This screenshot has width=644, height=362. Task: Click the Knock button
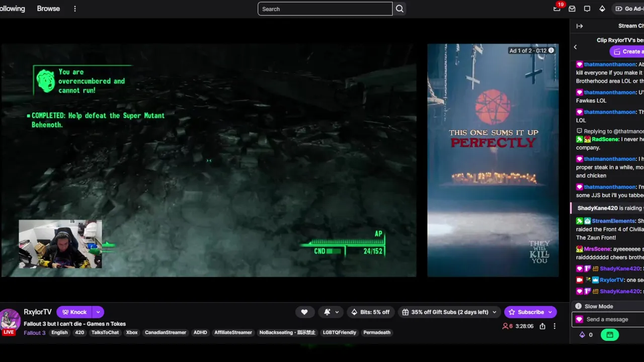pyautogui.click(x=74, y=312)
